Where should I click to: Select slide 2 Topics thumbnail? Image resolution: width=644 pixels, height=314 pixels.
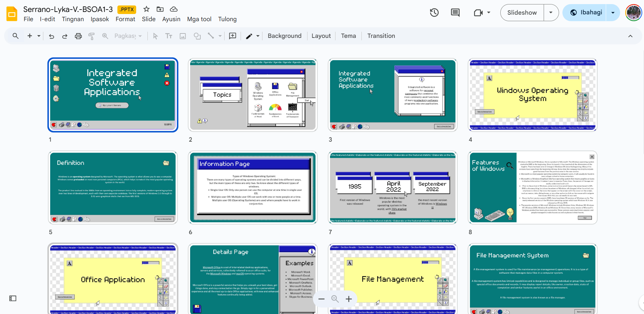coord(253,95)
